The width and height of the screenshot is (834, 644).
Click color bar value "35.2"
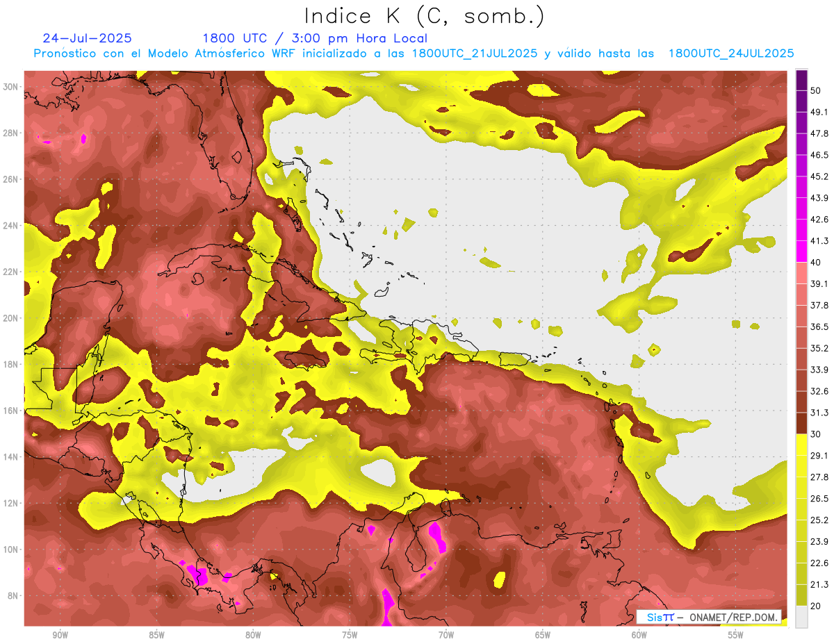pos(819,348)
